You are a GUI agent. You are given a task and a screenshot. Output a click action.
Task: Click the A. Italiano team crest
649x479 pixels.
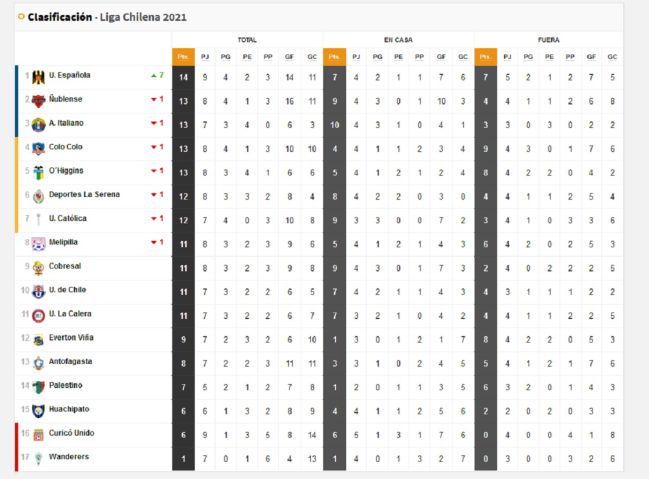(x=39, y=124)
